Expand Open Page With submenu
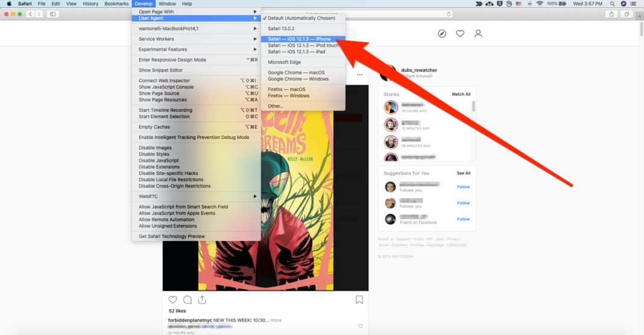 (197, 11)
